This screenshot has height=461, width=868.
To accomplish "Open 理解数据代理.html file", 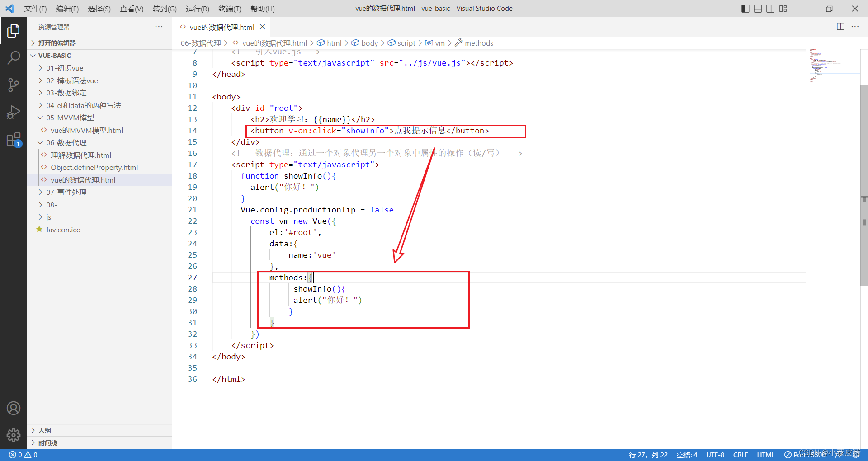I will pyautogui.click(x=99, y=155).
